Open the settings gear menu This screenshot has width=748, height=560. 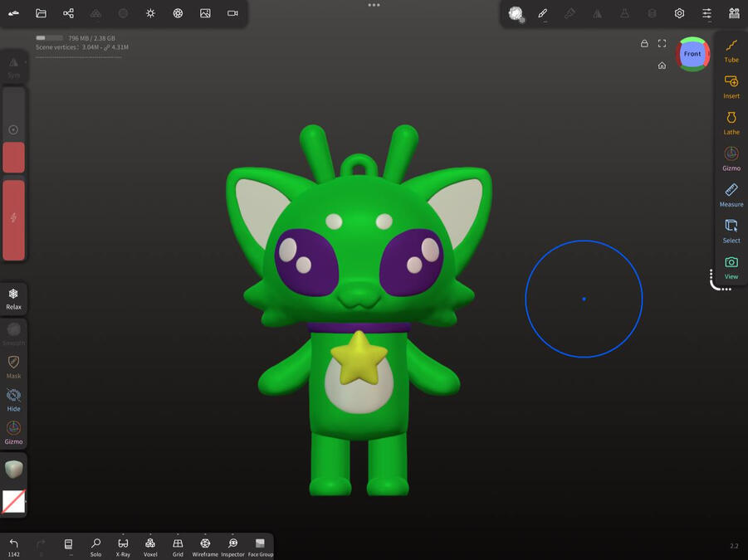point(679,13)
